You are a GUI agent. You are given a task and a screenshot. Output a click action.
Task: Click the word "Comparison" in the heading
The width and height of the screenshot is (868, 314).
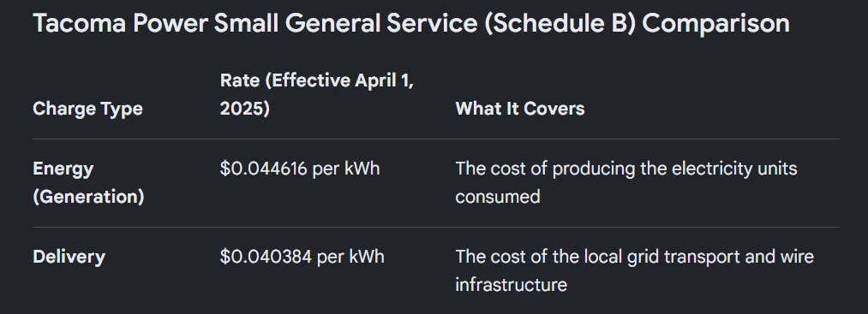coord(715,24)
